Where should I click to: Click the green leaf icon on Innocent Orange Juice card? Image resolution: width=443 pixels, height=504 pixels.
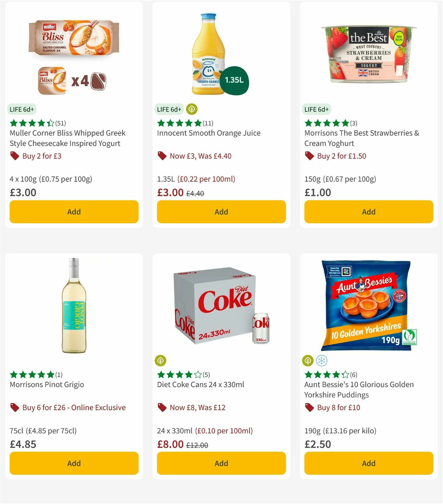point(191,109)
